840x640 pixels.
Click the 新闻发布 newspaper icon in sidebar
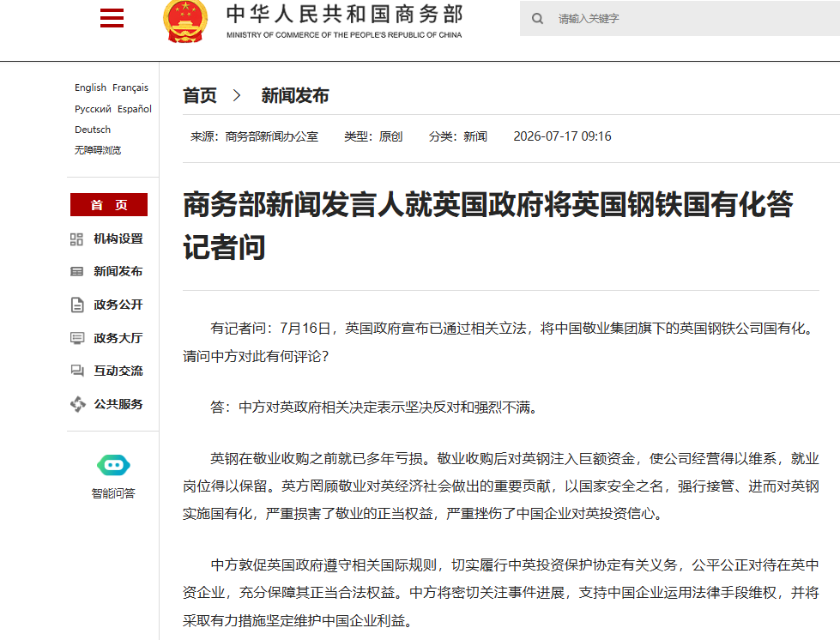76,272
